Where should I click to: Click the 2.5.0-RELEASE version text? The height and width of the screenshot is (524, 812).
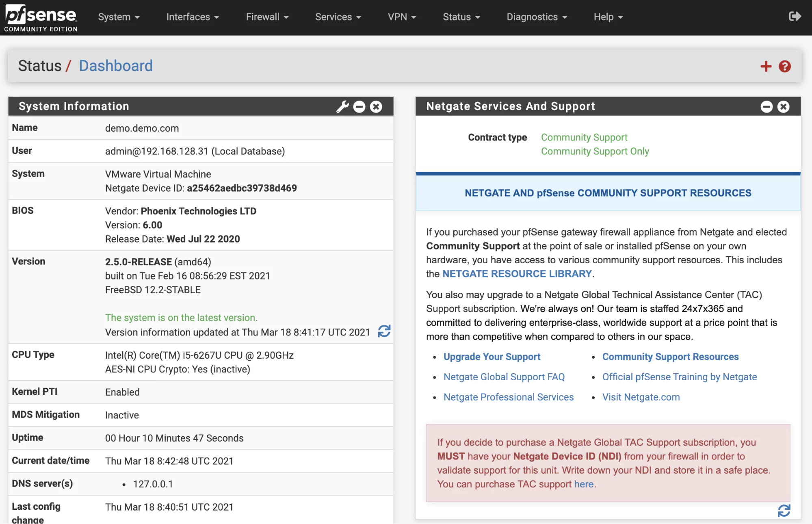139,262
